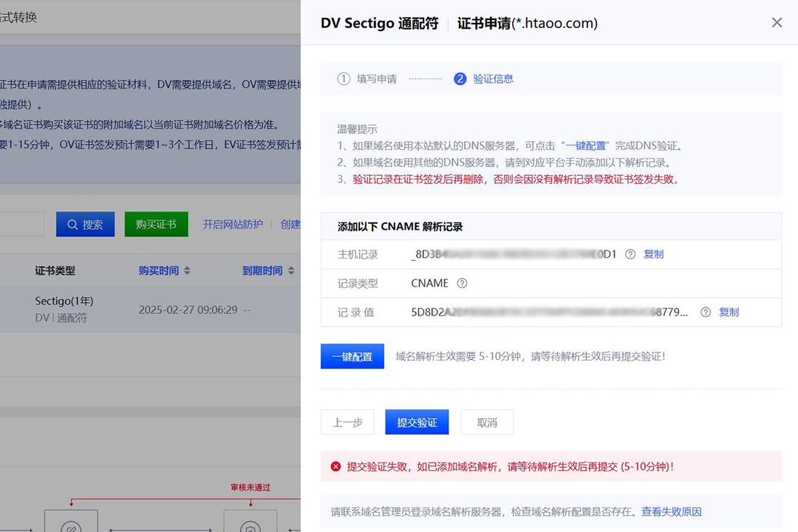Screen dimensions: 798x532
Task: Go back with the 上一步 button
Action: tap(347, 422)
